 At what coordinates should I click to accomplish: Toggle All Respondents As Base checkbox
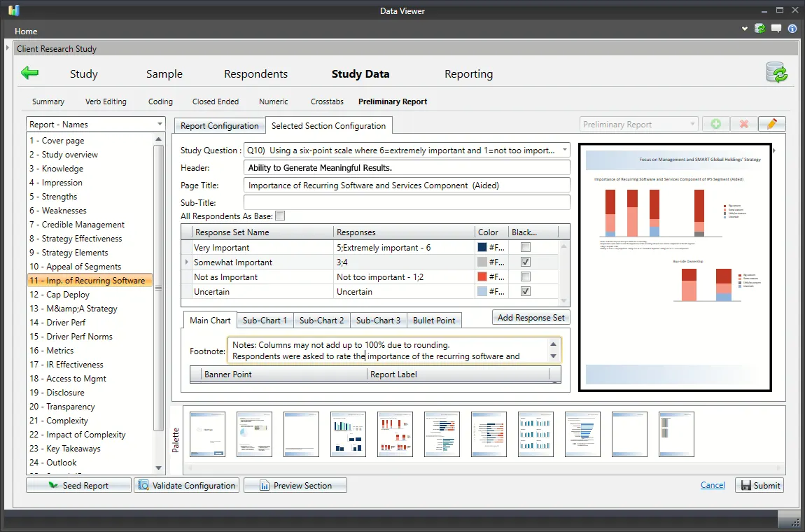(x=280, y=216)
